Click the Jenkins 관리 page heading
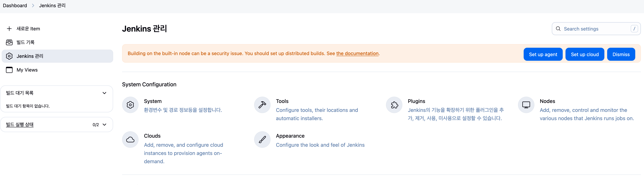 coord(144,29)
